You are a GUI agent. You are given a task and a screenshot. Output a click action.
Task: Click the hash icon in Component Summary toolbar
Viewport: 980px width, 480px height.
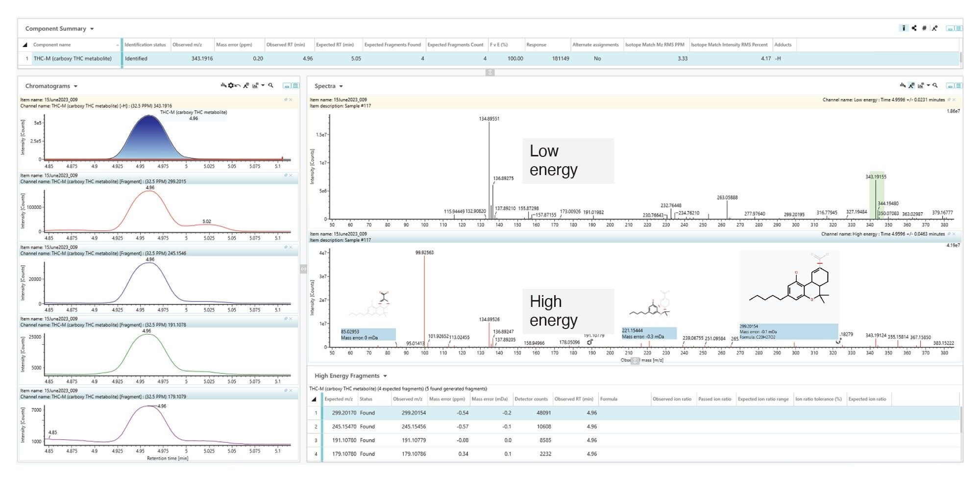point(924,28)
